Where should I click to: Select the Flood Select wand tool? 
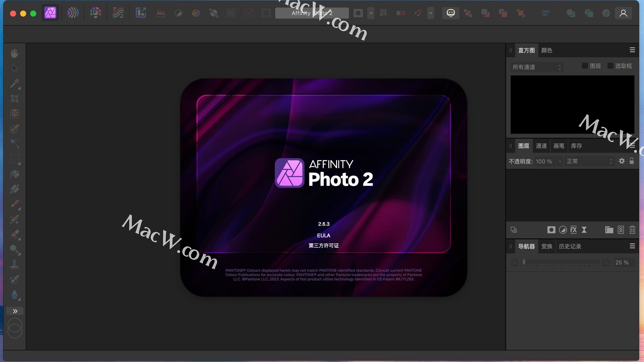click(x=14, y=144)
